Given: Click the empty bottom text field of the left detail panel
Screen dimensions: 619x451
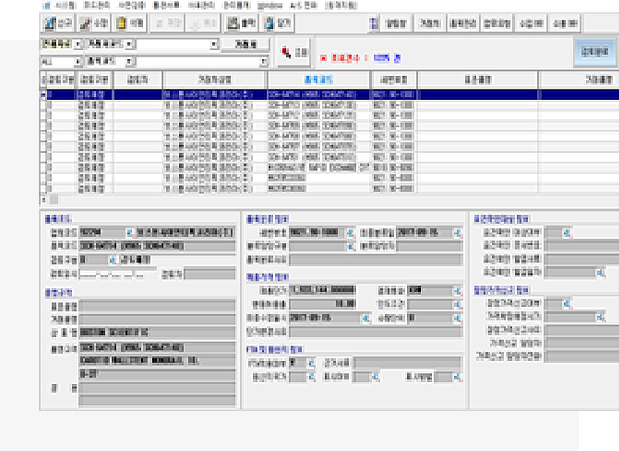Looking at the screenshot, I should (157, 401).
